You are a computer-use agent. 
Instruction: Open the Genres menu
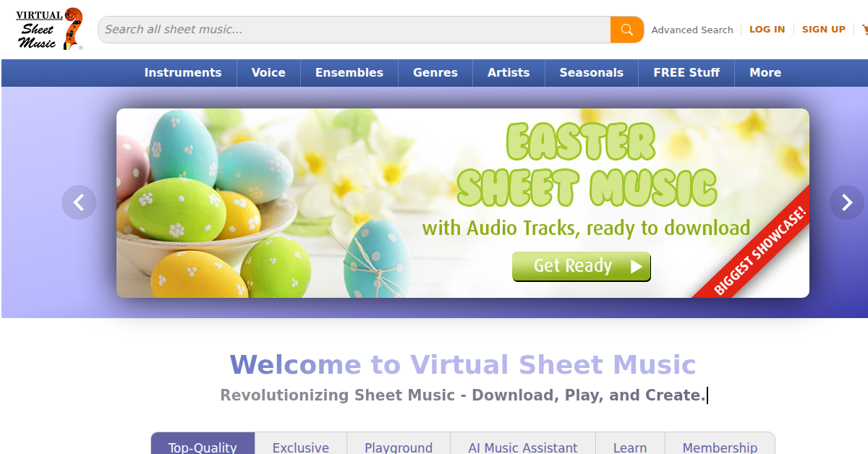[435, 72]
